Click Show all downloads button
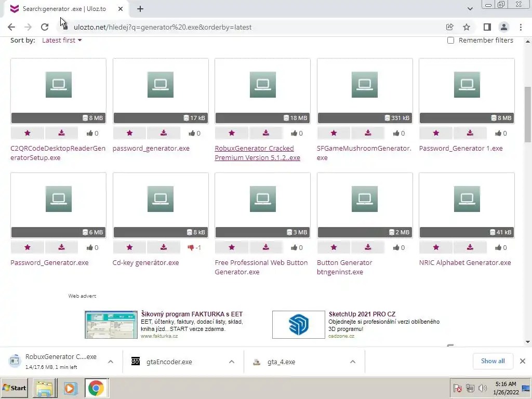Viewport: 532px width, 399px height. 493,361
